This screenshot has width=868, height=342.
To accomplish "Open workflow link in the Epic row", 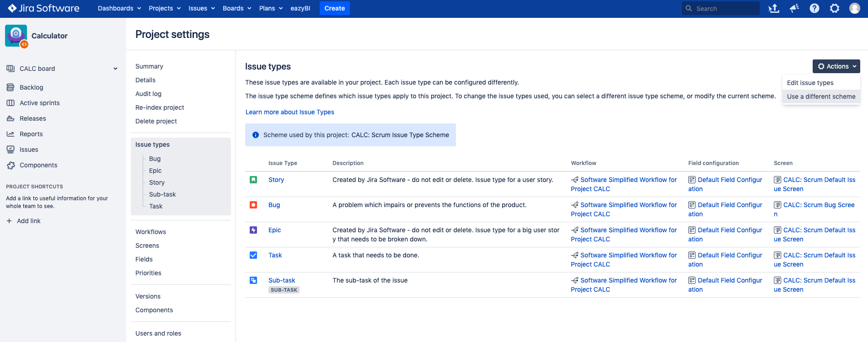I will pyautogui.click(x=624, y=235).
